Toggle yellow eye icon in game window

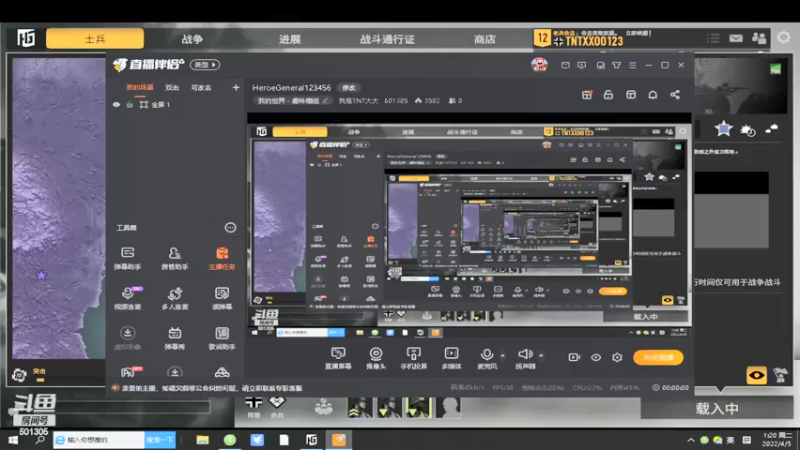pyautogui.click(x=757, y=375)
